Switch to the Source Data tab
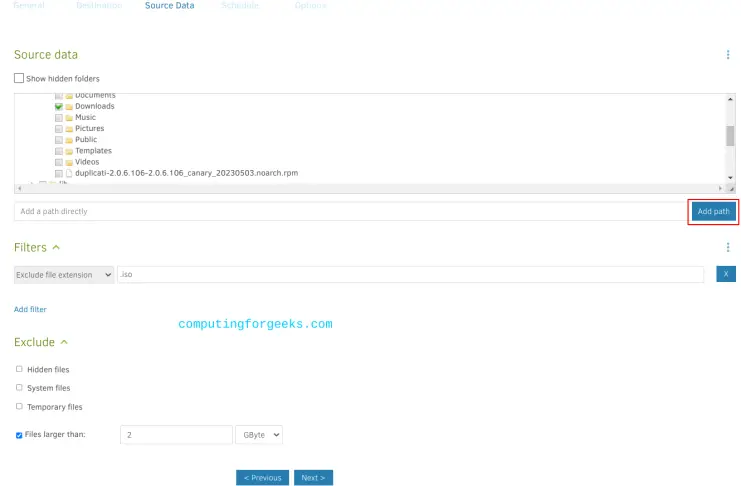This screenshot has height=486, width=741. tap(169, 6)
